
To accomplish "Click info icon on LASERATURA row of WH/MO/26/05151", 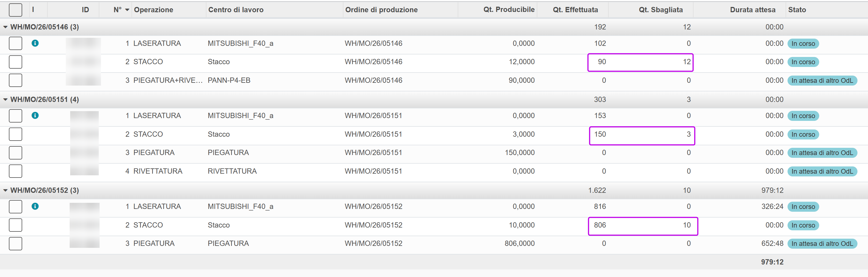I will (35, 115).
